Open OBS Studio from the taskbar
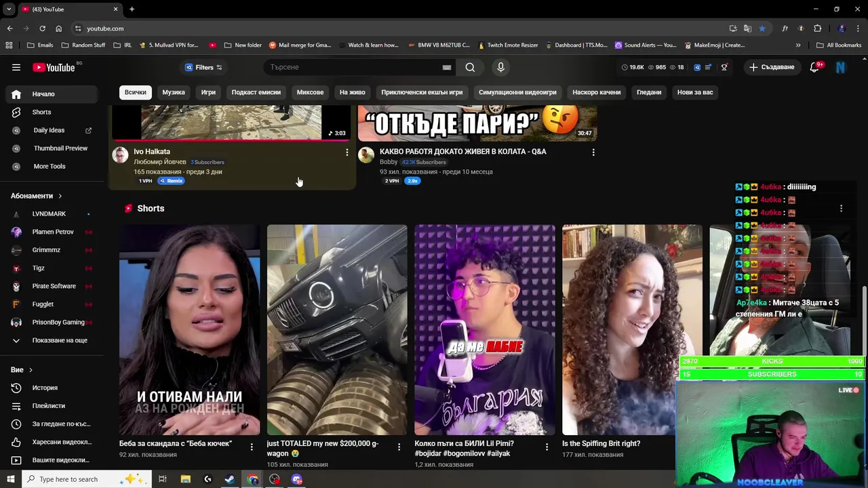 275,479
